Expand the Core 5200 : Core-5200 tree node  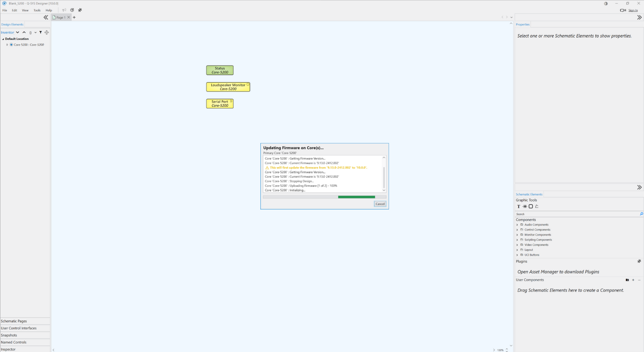point(7,45)
